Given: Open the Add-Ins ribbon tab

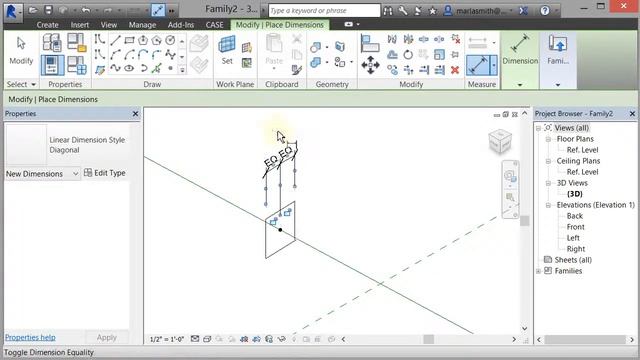Looking at the screenshot, I should click(181, 25).
